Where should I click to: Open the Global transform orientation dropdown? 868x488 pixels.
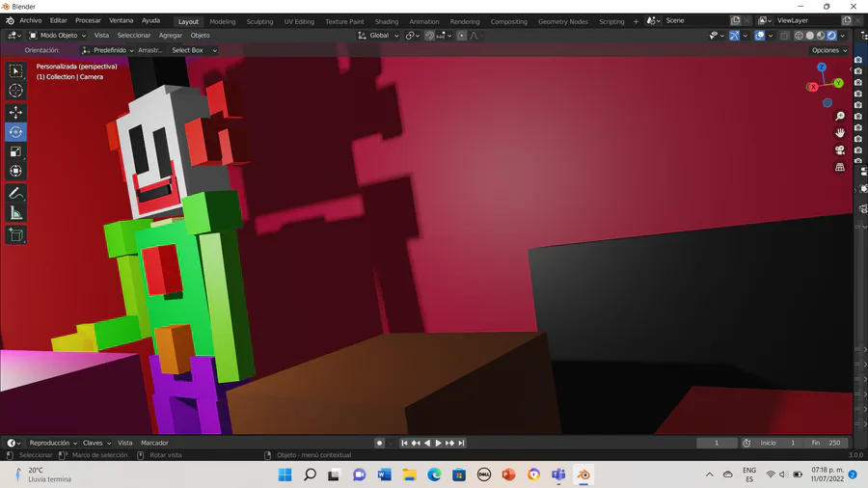click(x=378, y=36)
